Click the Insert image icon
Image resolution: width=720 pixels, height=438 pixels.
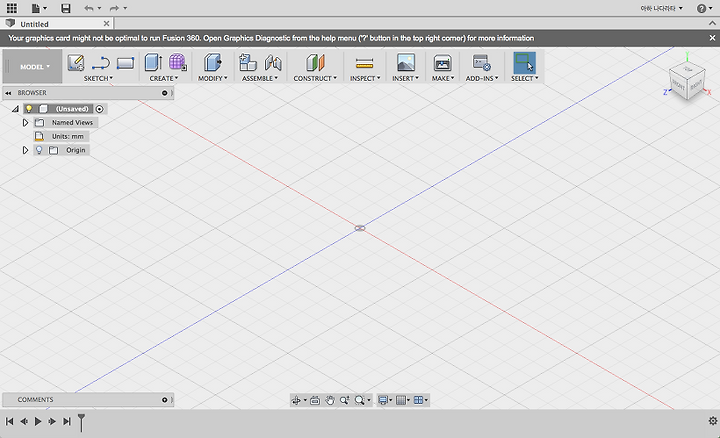pyautogui.click(x=406, y=62)
